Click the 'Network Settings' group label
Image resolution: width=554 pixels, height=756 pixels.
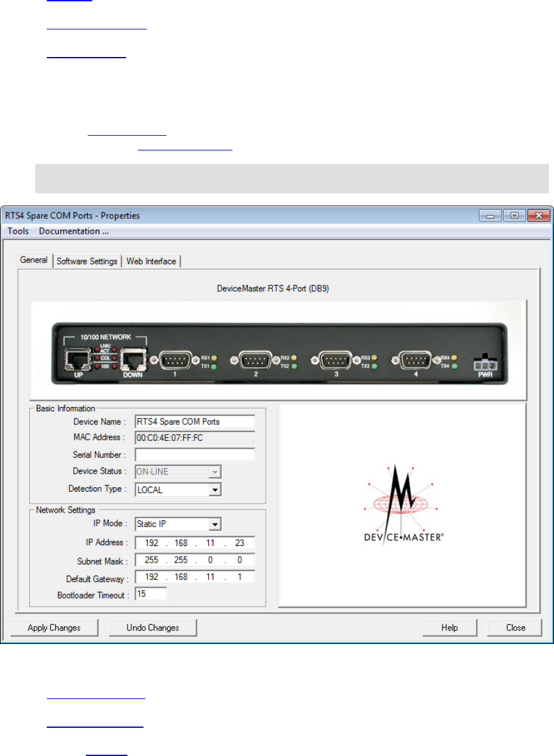[x=65, y=510]
